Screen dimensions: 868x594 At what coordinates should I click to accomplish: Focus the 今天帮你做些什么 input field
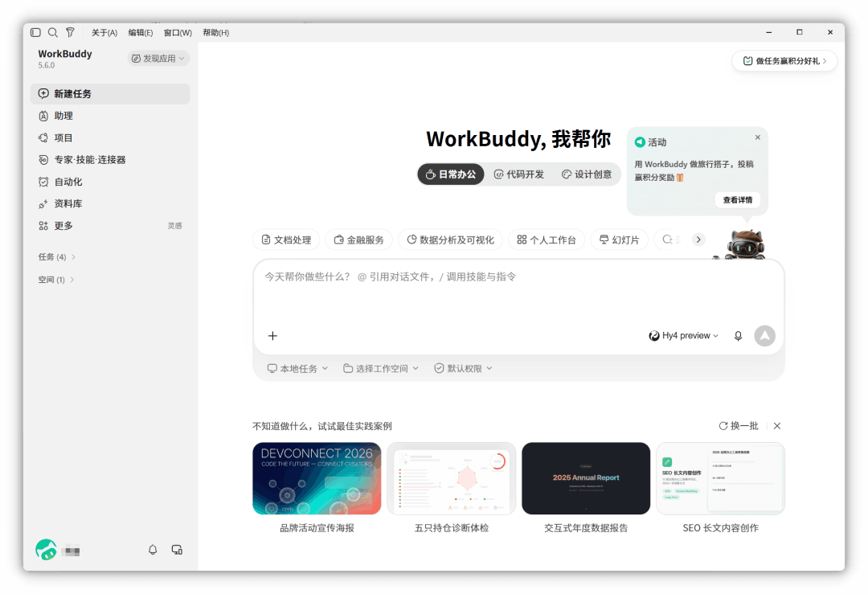pyautogui.click(x=518, y=277)
